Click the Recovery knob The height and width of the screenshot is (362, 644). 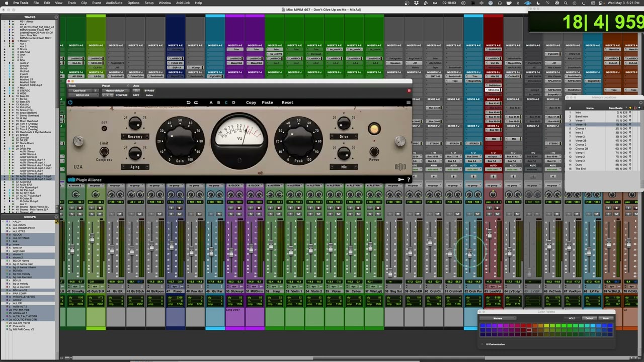[x=135, y=124]
